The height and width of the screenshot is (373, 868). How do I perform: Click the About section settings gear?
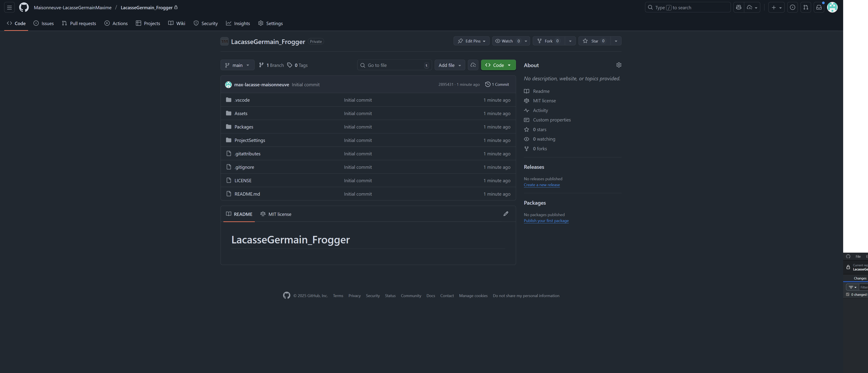619,65
